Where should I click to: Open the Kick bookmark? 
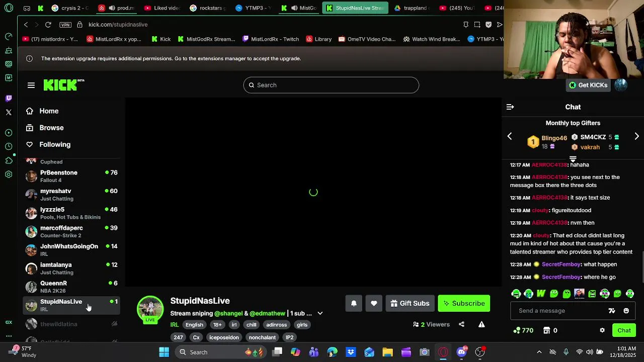tap(161, 39)
